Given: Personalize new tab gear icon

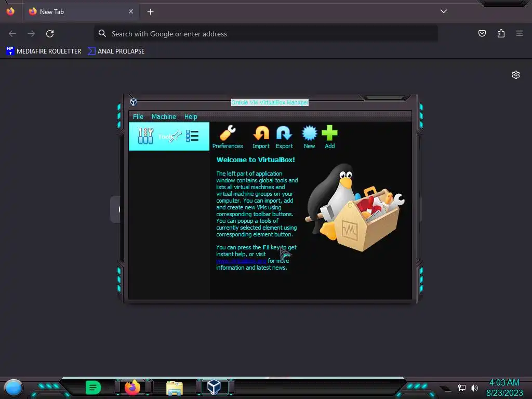Looking at the screenshot, I should coord(516,75).
